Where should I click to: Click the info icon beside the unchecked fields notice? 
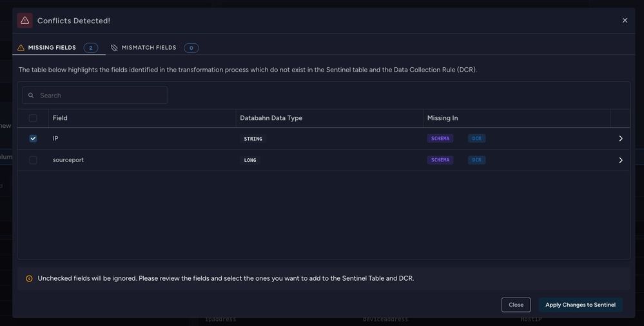point(29,279)
